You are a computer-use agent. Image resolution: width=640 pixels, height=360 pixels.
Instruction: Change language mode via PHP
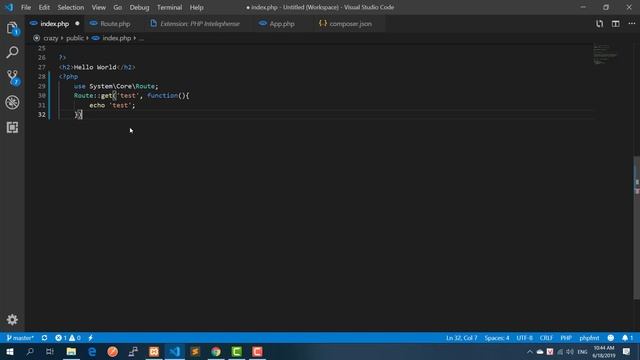(x=566, y=338)
